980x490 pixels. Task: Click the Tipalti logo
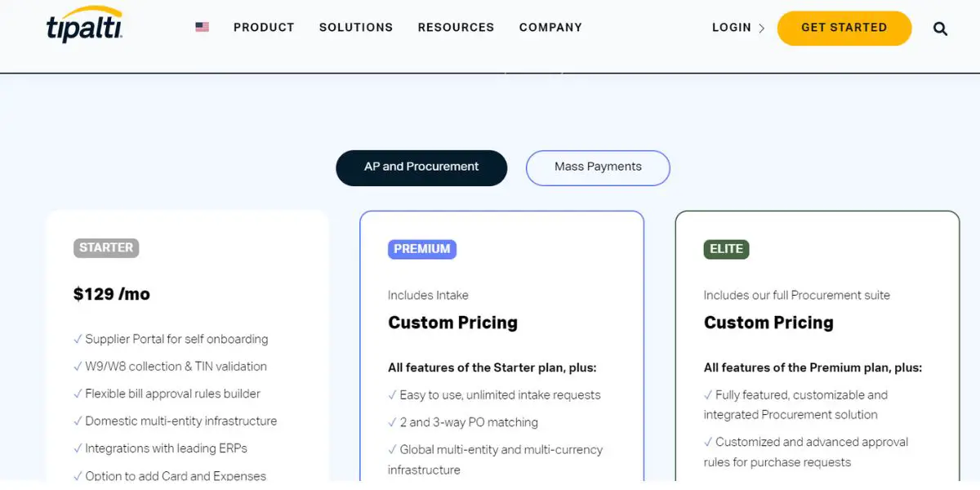pos(85,25)
